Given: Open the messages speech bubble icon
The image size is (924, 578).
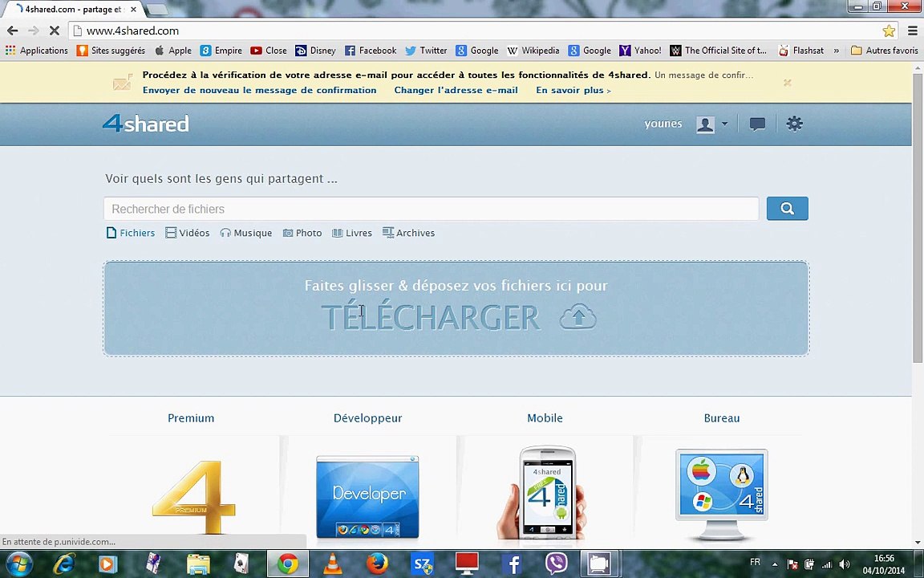Looking at the screenshot, I should click(757, 124).
